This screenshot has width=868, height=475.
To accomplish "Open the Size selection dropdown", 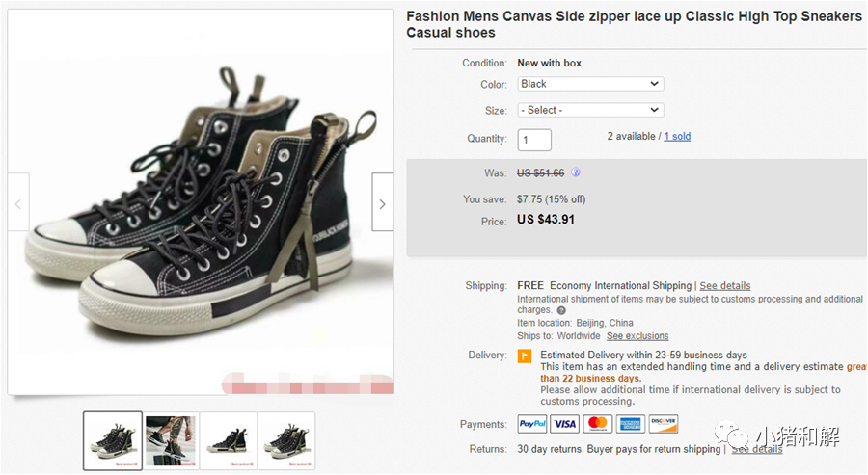I will (x=590, y=111).
